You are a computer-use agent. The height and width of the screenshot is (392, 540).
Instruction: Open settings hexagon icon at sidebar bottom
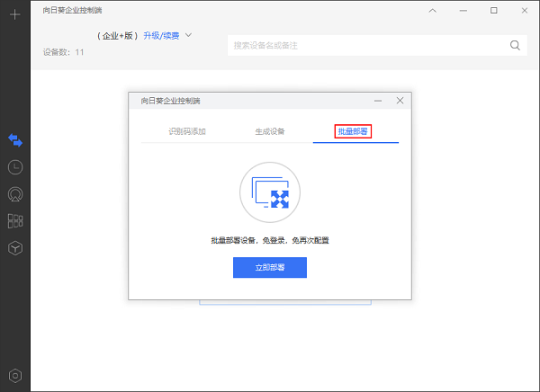pyautogui.click(x=14, y=375)
